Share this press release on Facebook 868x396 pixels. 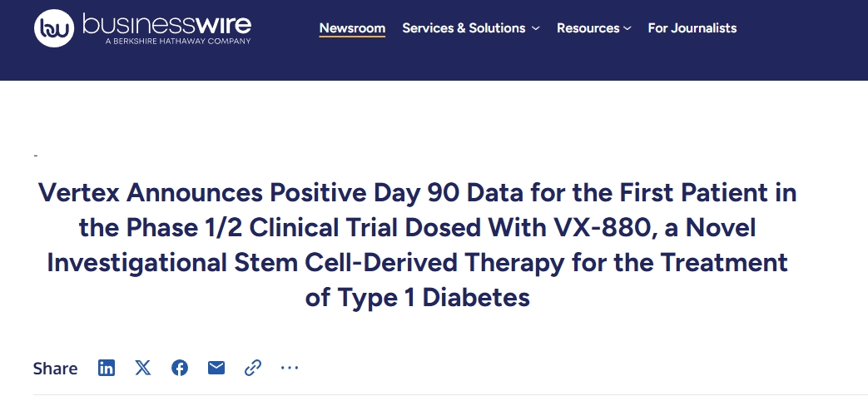tap(180, 368)
